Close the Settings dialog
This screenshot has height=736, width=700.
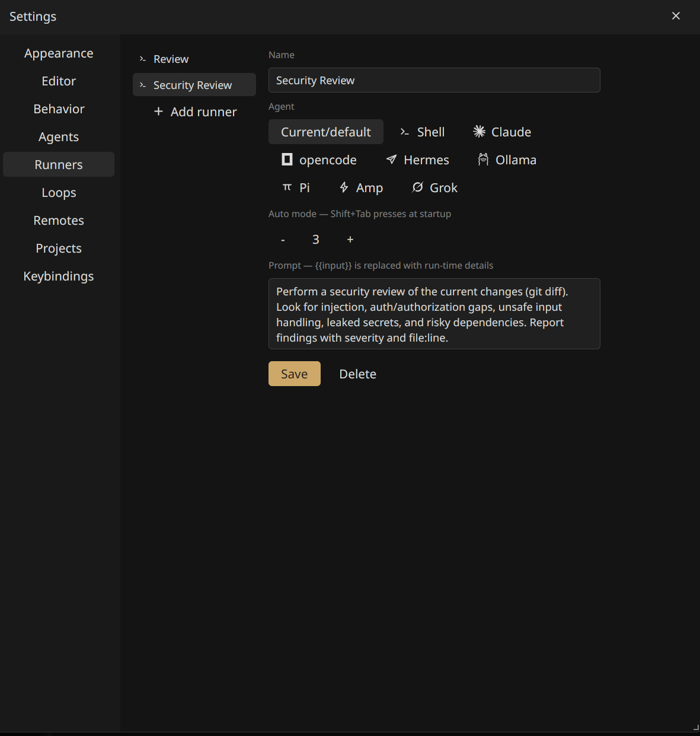676,16
